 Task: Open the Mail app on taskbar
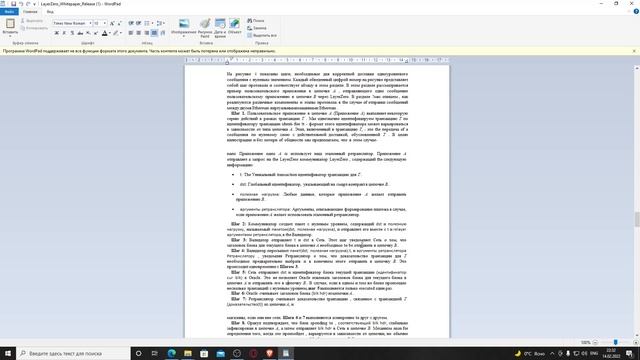pos(220,353)
